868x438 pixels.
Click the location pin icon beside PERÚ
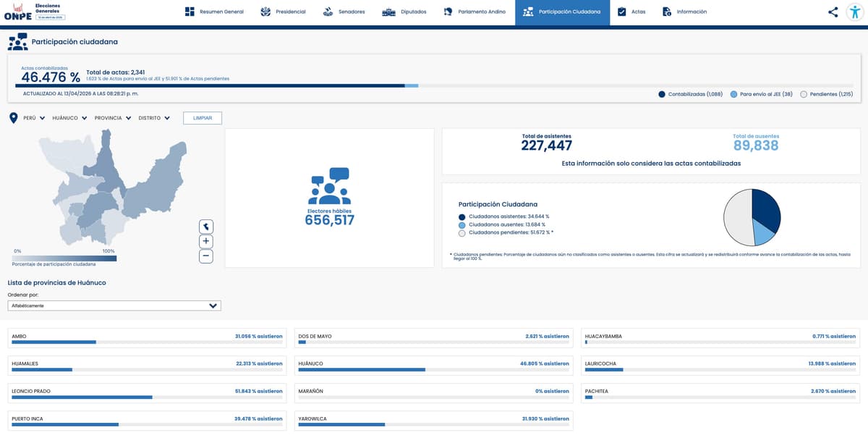(13, 118)
